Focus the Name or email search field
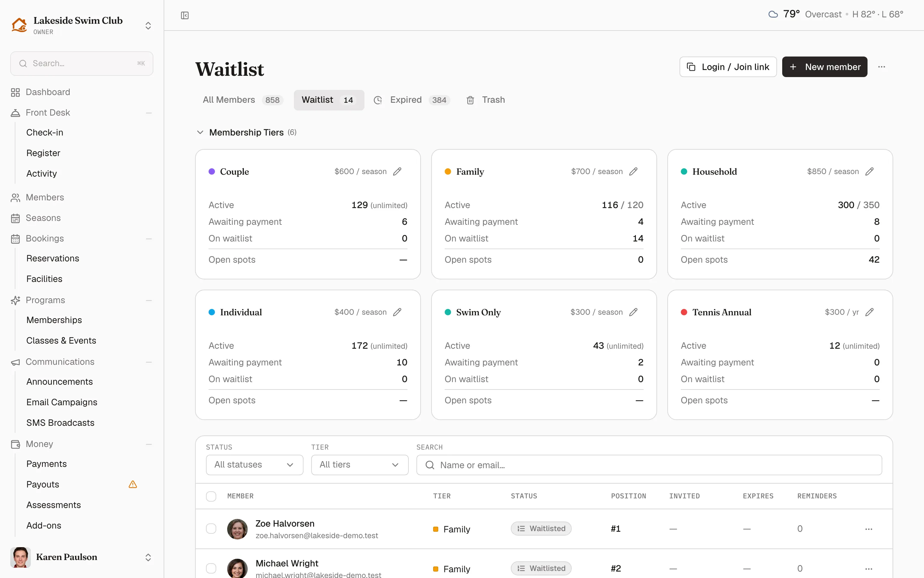 coord(649,465)
